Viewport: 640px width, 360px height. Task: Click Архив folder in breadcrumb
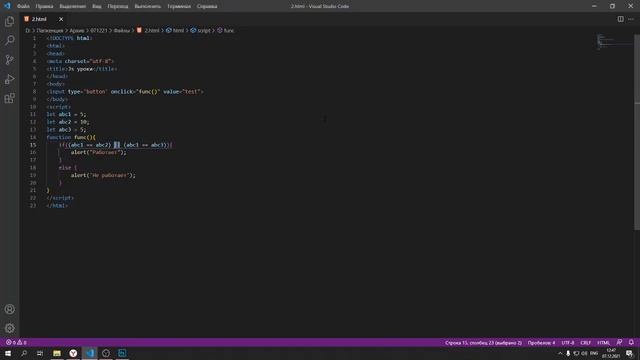[77, 30]
